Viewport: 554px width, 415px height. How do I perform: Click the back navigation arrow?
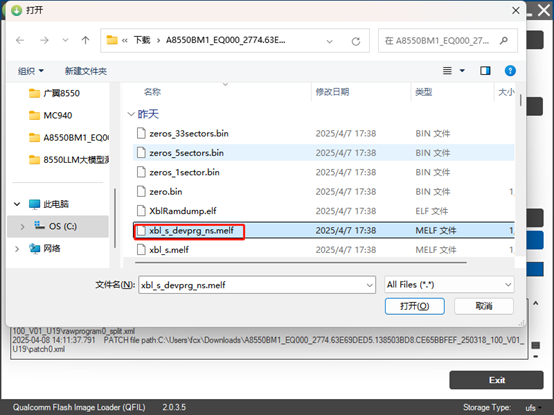[x=20, y=41]
